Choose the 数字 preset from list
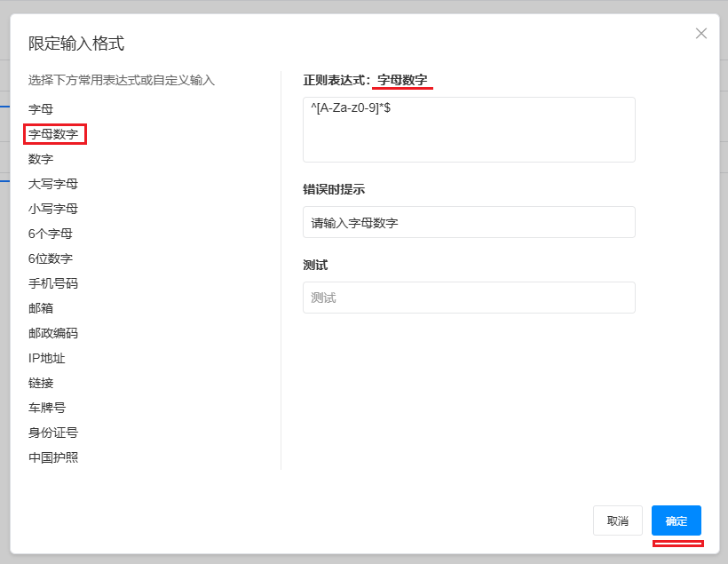Screen dimensions: 728x564 click(41, 159)
